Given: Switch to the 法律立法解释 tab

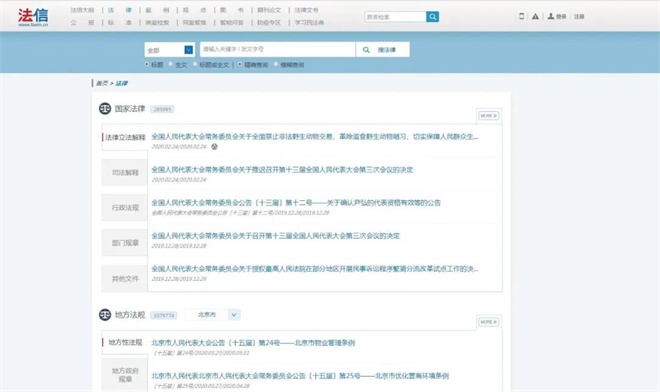Looking at the screenshot, I should point(125,137).
